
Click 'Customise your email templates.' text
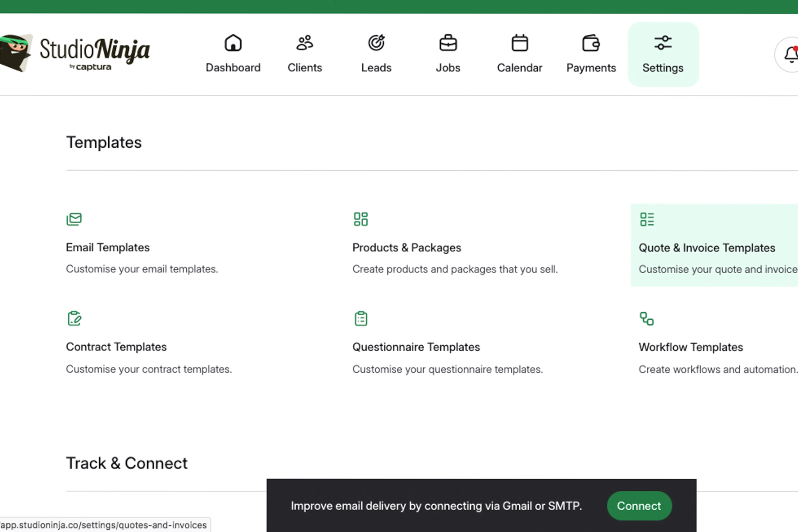click(142, 269)
